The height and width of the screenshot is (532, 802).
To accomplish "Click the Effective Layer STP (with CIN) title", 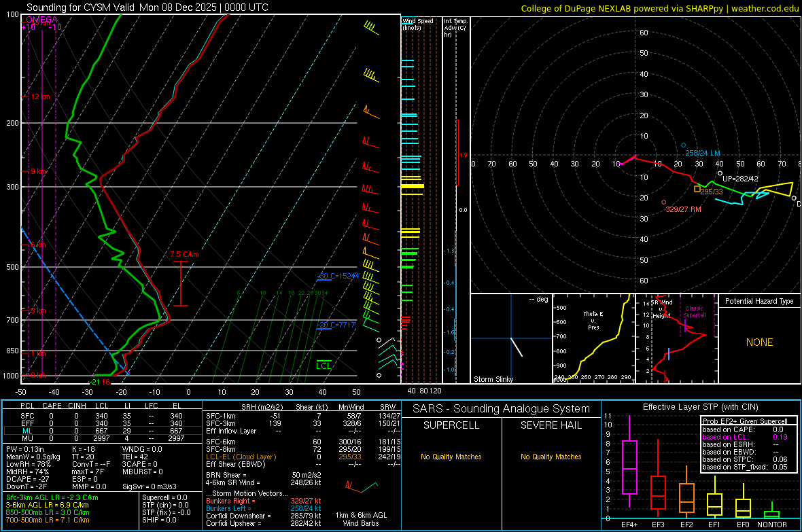I will [x=700, y=407].
